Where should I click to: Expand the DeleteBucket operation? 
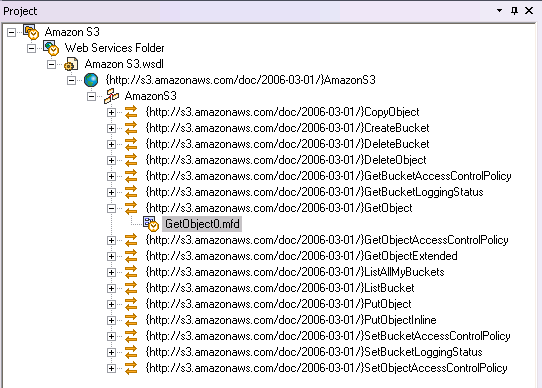pyautogui.click(x=111, y=144)
